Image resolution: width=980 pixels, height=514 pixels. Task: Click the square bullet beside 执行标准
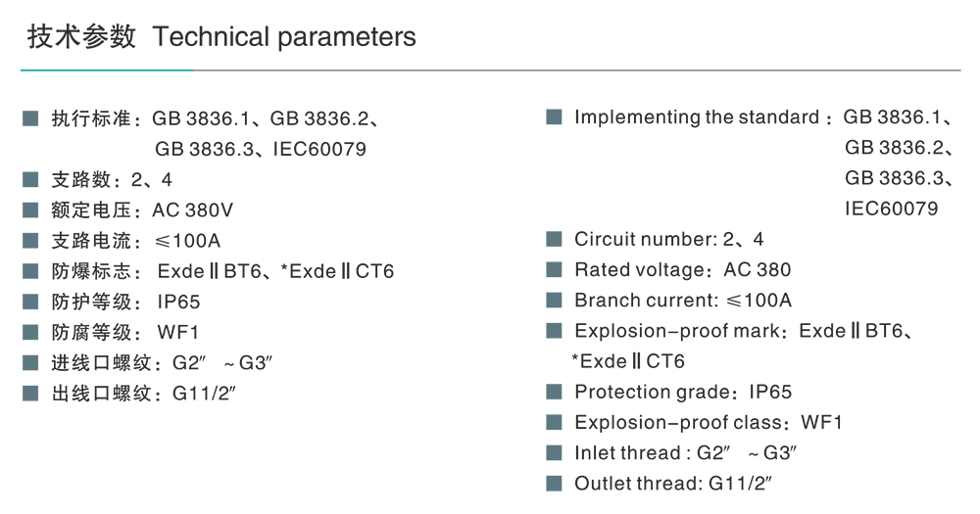(31, 119)
